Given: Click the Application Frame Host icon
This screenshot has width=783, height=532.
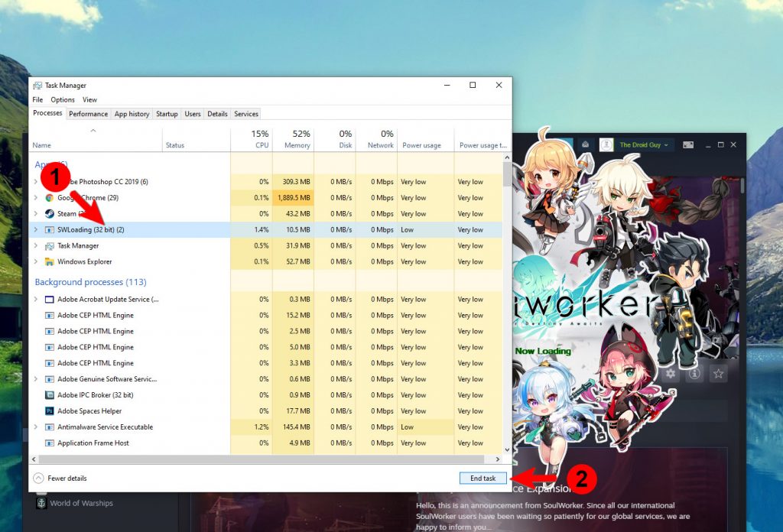Looking at the screenshot, I should point(50,443).
